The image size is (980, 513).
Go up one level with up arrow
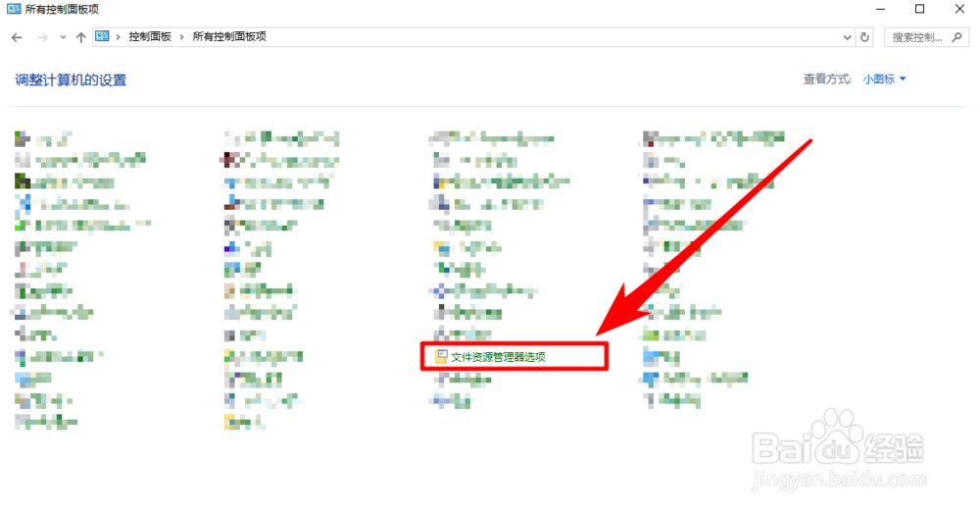coord(80,37)
